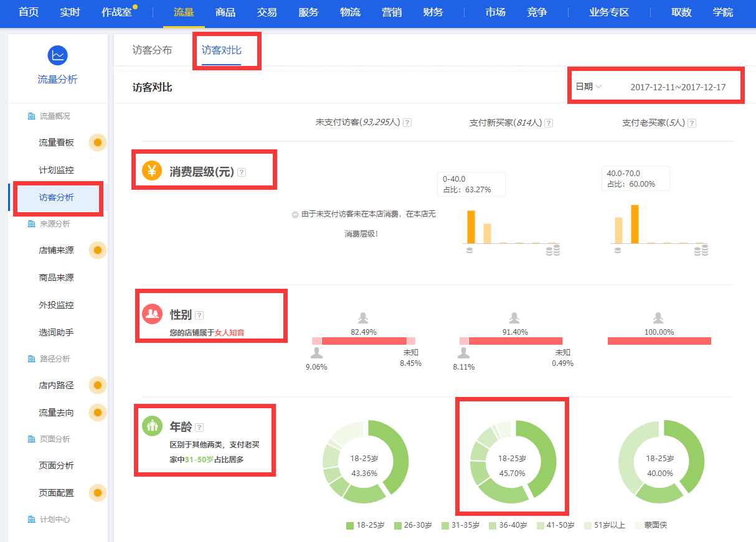Click the 流量分析 chart icon in sidebar
Viewport: 756px width, 542px height.
coord(57,55)
